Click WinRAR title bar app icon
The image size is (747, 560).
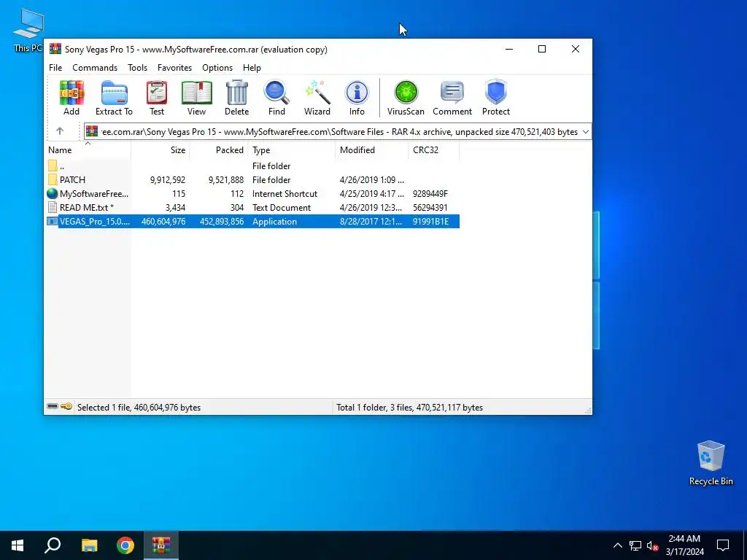point(55,49)
